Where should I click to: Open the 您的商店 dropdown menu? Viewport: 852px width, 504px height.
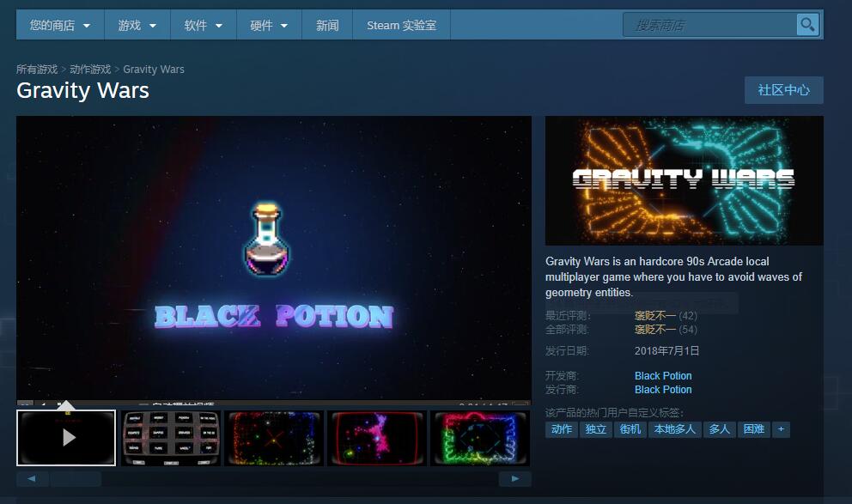coord(60,25)
